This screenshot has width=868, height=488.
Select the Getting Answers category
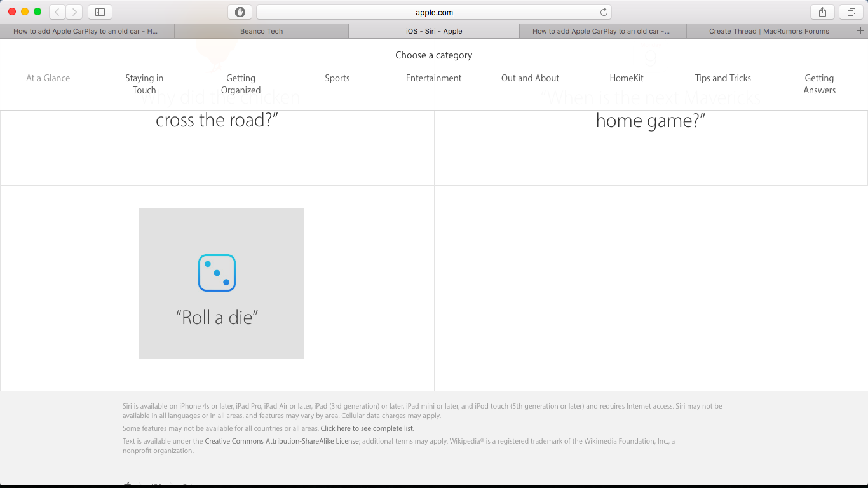[820, 84]
